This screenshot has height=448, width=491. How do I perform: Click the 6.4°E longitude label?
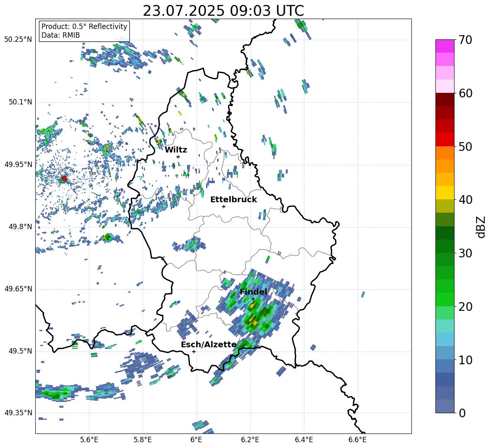pos(304,440)
